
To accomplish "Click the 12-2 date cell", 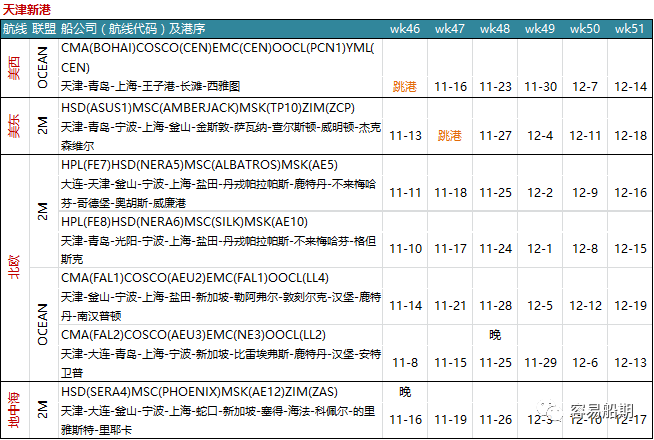I will (x=540, y=193).
